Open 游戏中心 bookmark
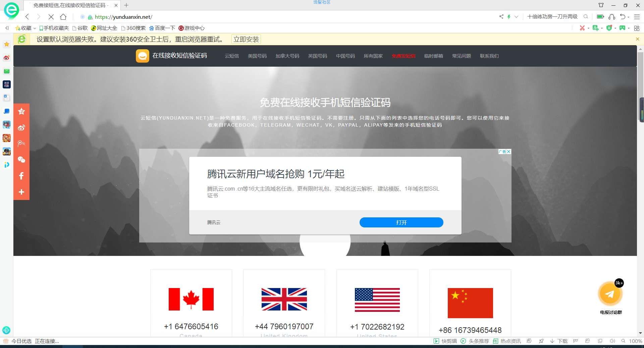The height and width of the screenshot is (348, 644). click(x=192, y=28)
